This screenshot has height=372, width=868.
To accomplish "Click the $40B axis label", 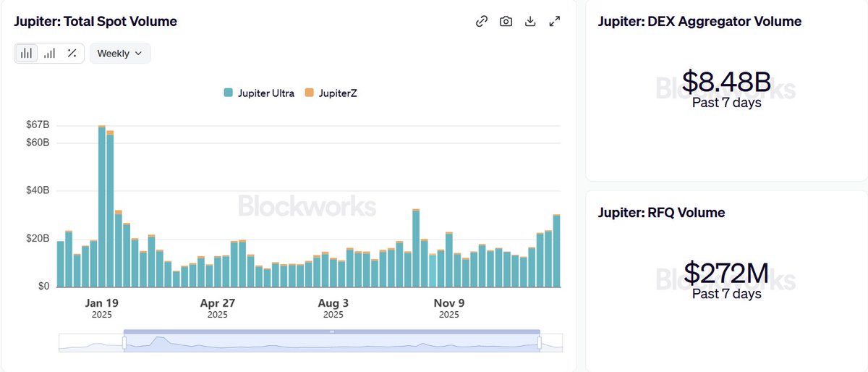I will pos(36,190).
